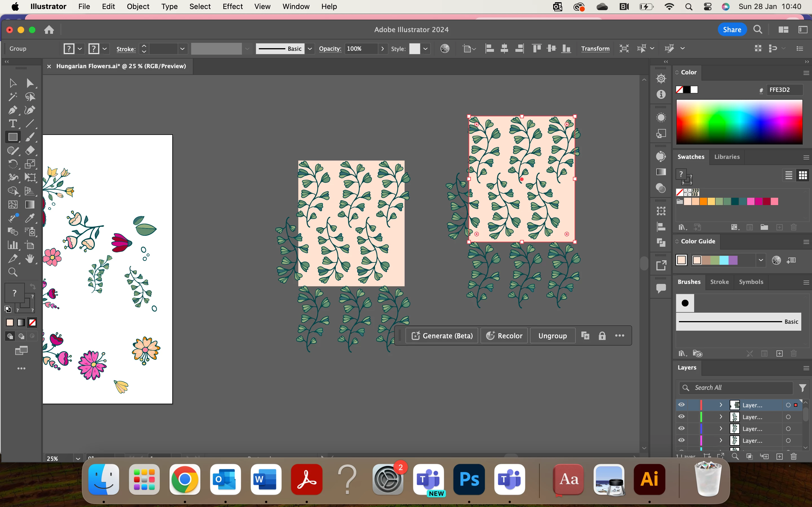Click the Rotate tool
Image resolution: width=812 pixels, height=507 pixels.
tap(12, 164)
